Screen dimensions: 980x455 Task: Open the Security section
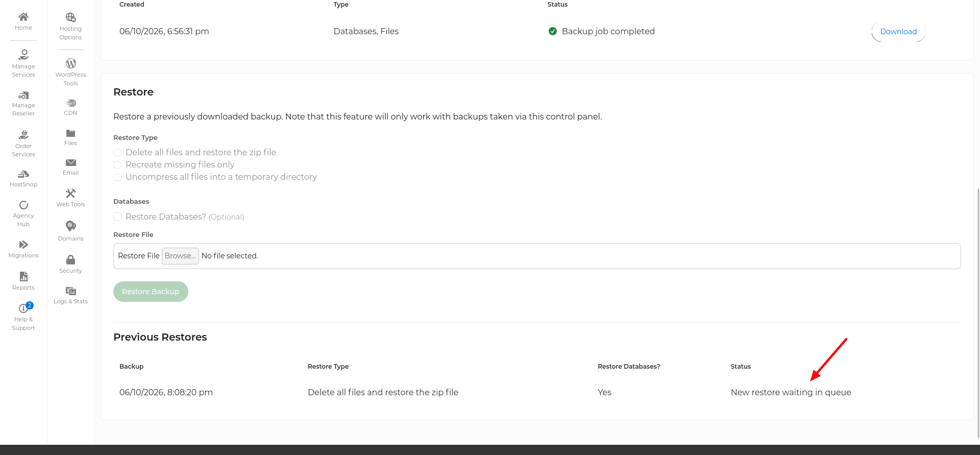70,264
